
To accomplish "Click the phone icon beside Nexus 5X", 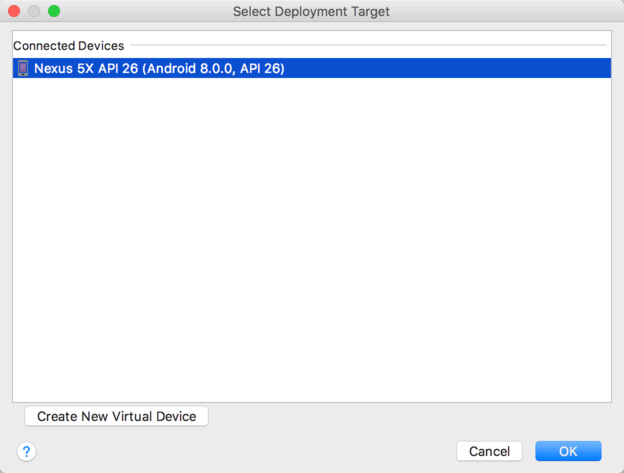I will [23, 69].
